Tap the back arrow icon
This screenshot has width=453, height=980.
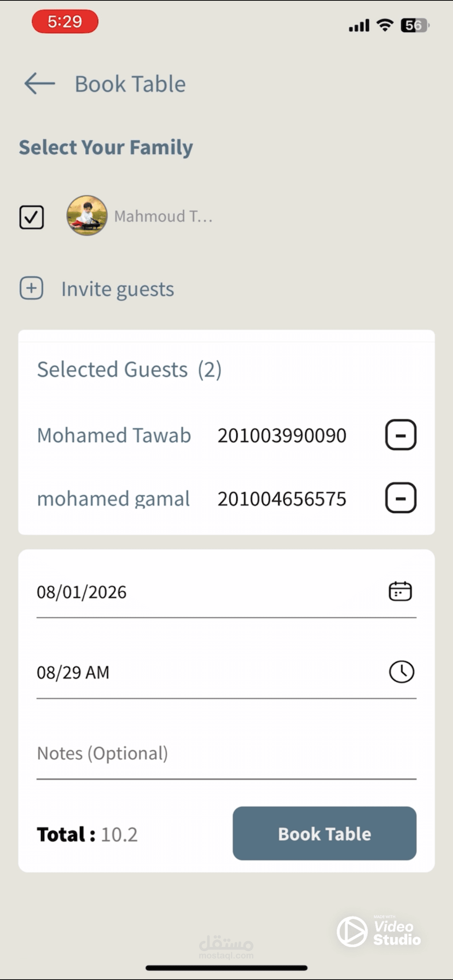click(x=40, y=83)
